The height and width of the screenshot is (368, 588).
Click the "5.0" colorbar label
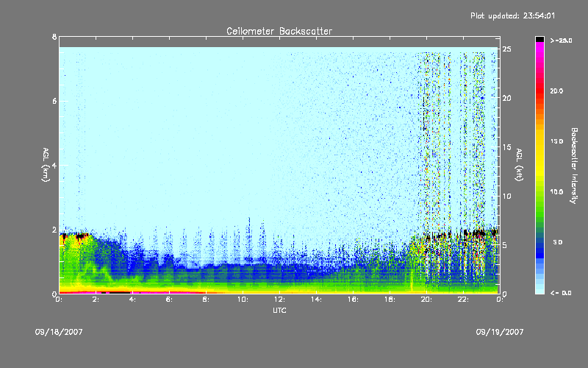[558, 242]
